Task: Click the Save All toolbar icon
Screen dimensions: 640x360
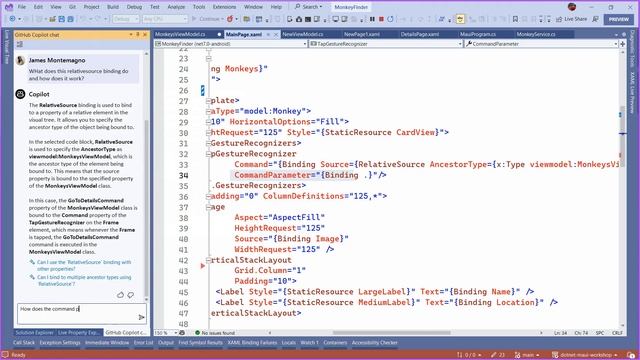Action: (70, 19)
